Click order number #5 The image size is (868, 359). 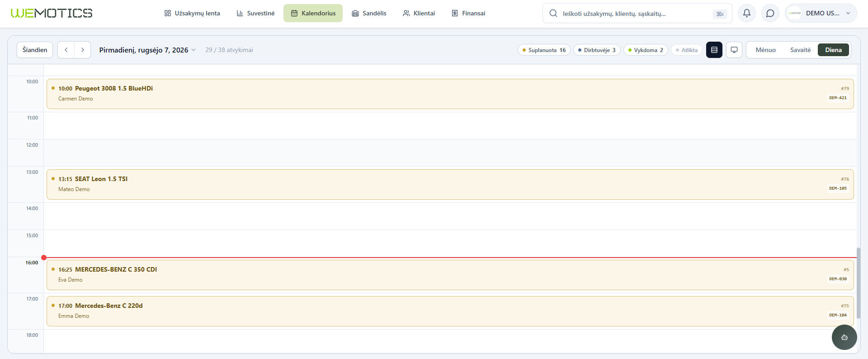[846, 270]
